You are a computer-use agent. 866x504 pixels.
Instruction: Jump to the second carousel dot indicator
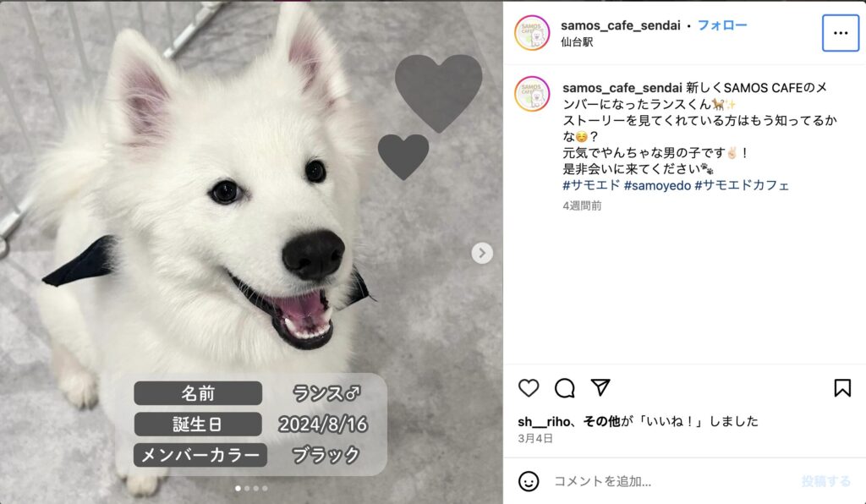click(247, 488)
